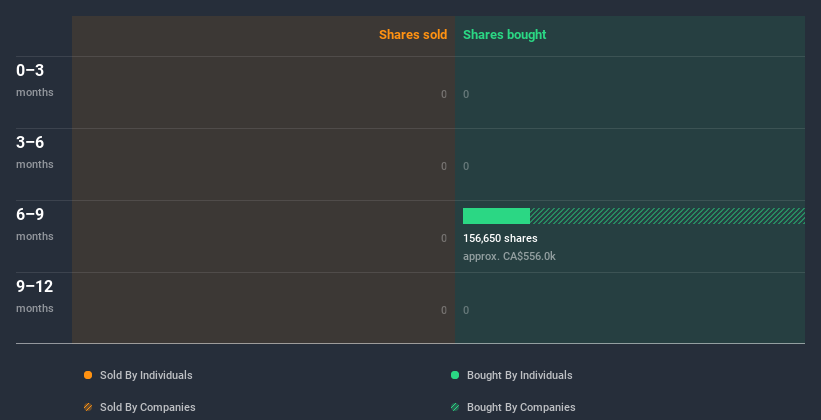Screen dimensions: 821x420
Task: Click the shares sold zero in 6–9 months row
Action: pos(444,238)
